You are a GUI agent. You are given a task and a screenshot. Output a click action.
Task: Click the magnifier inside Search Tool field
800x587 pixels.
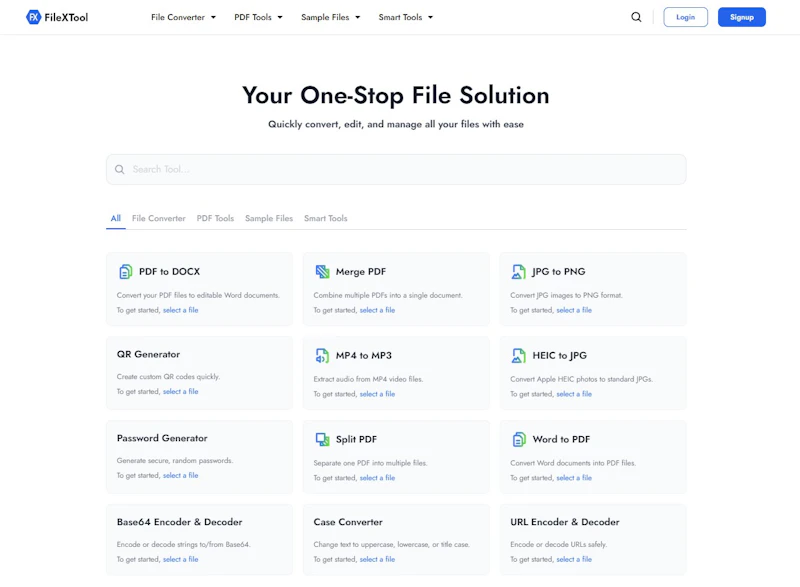click(x=119, y=169)
